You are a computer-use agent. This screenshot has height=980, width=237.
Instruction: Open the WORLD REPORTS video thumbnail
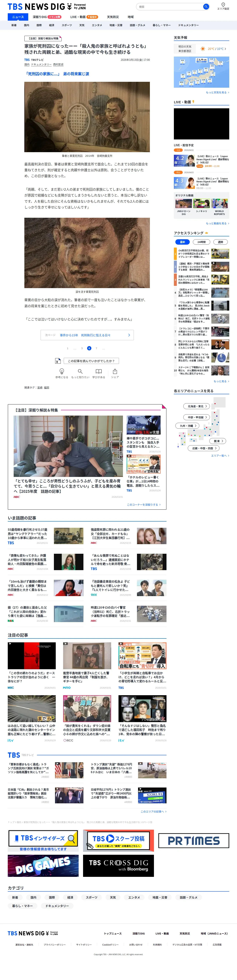(x=219, y=203)
